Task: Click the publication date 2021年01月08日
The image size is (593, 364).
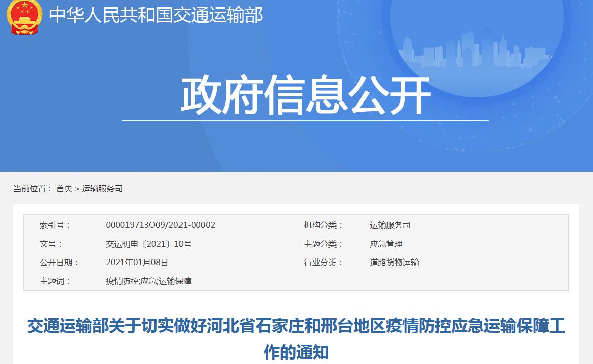Action: pyautogui.click(x=137, y=263)
